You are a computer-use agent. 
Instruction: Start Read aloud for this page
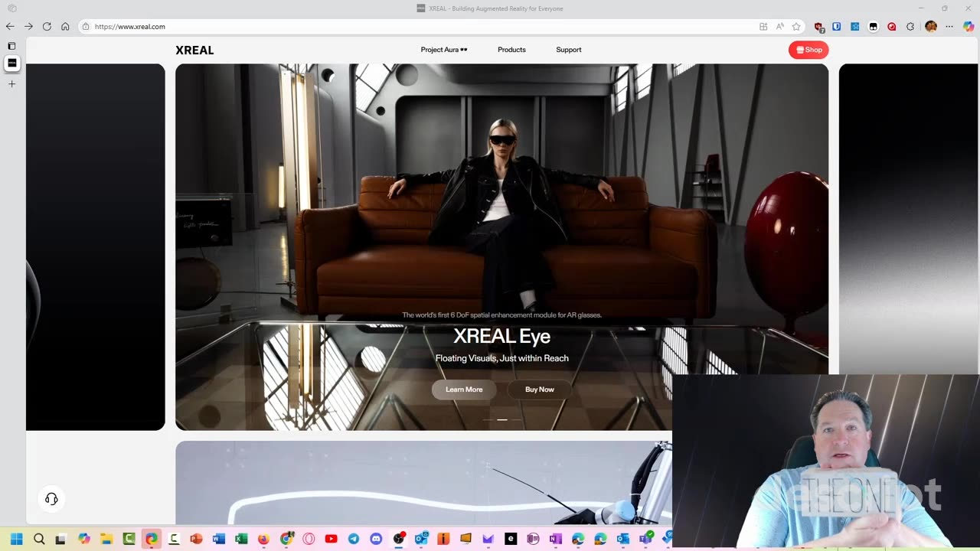coord(779,26)
